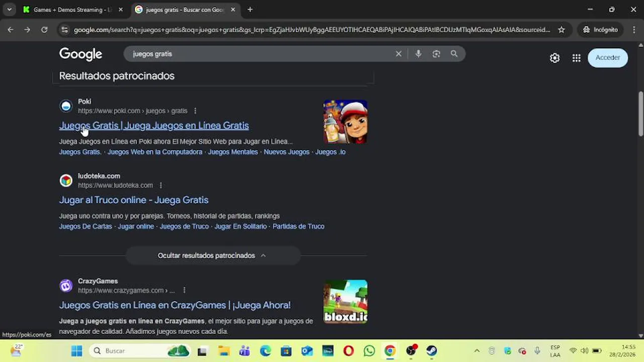The height and width of the screenshot is (362, 644).
Task: Click ESP LAA language indicator
Action: [555, 351]
